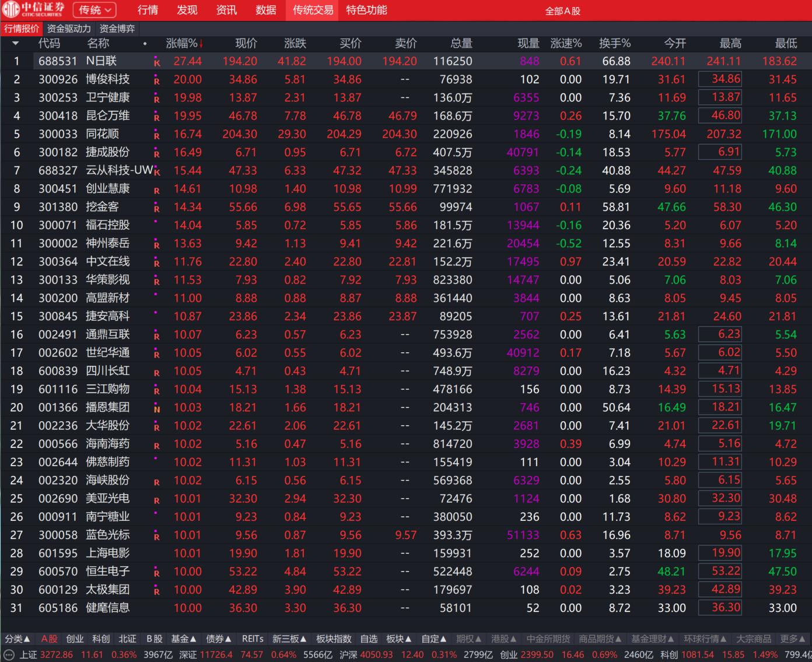Select the 昆仑万维 stock row
Image resolution: width=812 pixels, height=662 pixels.
(x=108, y=115)
